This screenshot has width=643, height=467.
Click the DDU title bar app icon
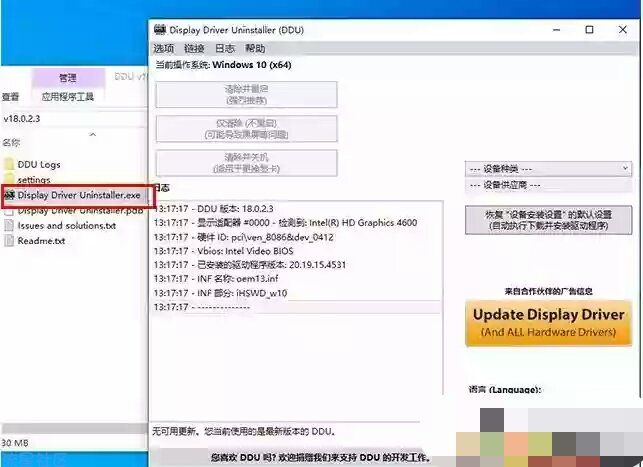click(160, 30)
